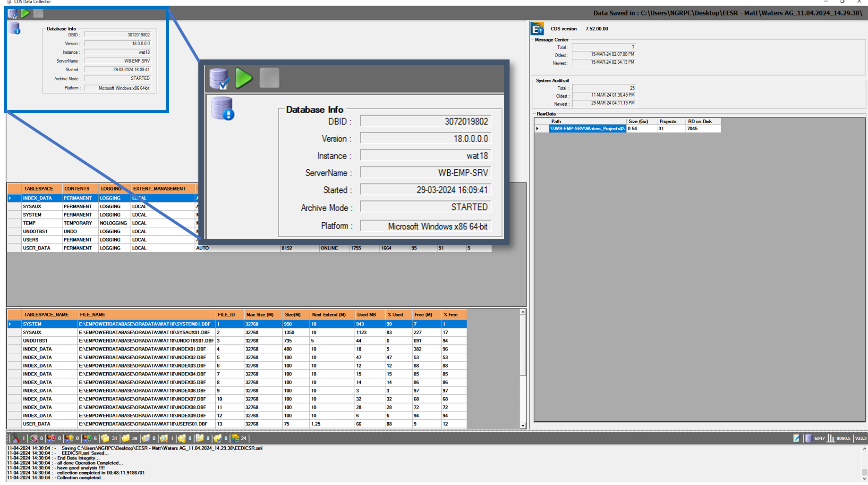This screenshot has width=868, height=485.
Task: Select the SYSAUX01.DBF file row
Action: 144,333
